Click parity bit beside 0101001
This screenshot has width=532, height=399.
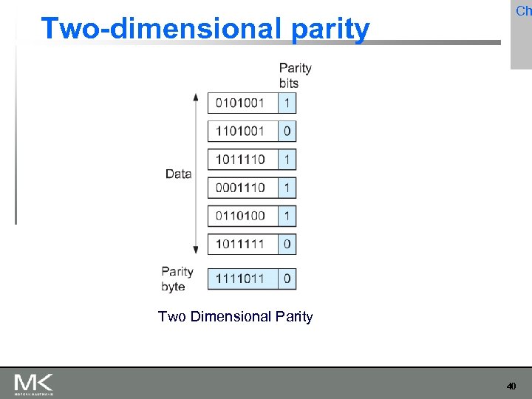pos(287,103)
